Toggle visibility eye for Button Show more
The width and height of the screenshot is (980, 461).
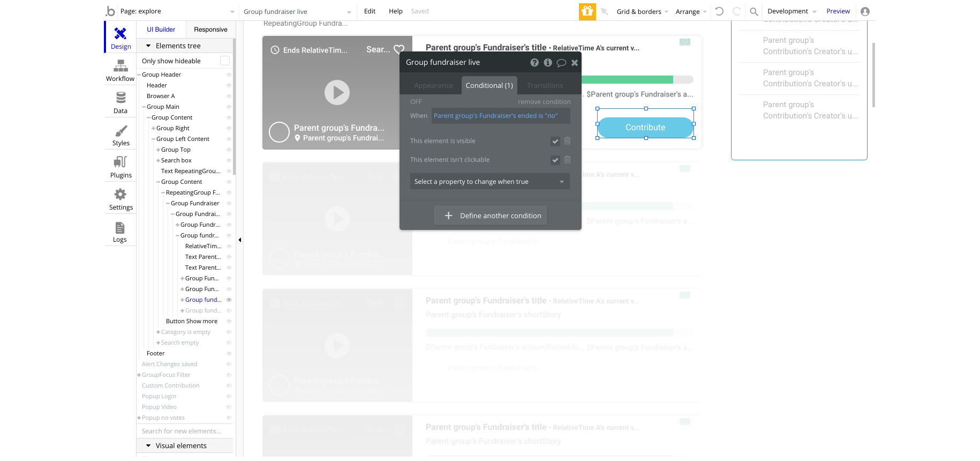[229, 321]
